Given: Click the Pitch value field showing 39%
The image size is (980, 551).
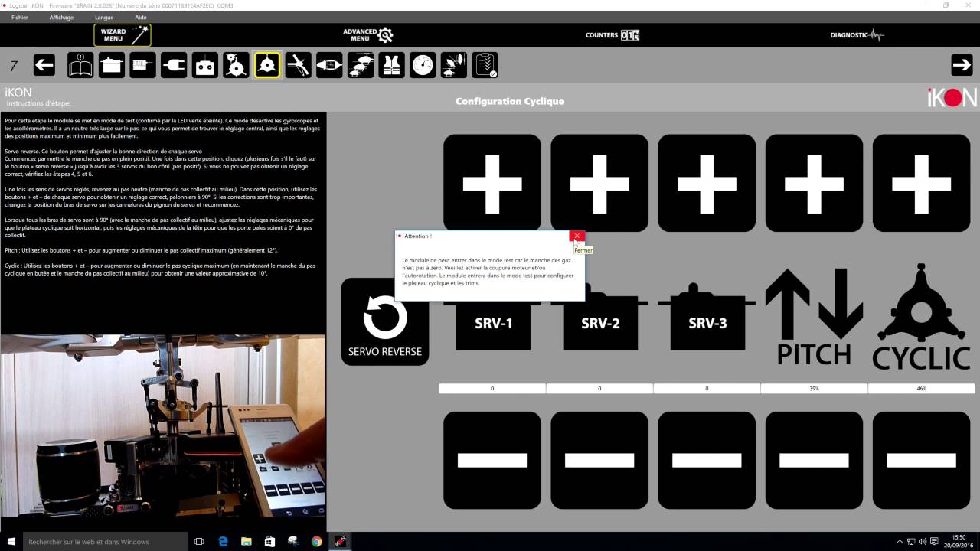Looking at the screenshot, I should [814, 389].
